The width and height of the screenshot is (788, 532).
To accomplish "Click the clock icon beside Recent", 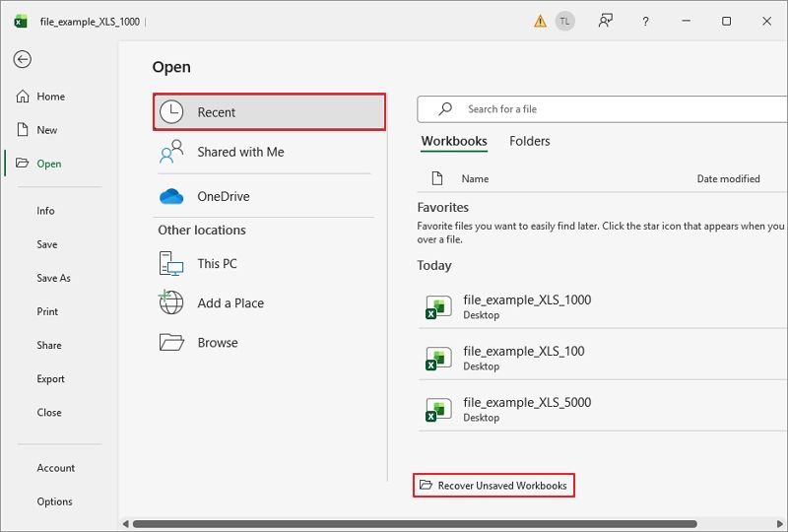I will (x=171, y=111).
